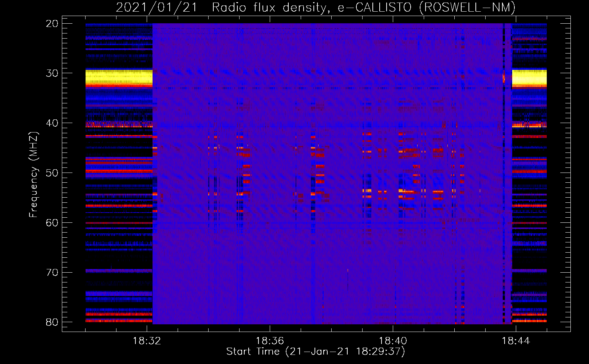This screenshot has height=364, width=589.
Task: Click the 18:44 time tick label
Action: click(516, 341)
